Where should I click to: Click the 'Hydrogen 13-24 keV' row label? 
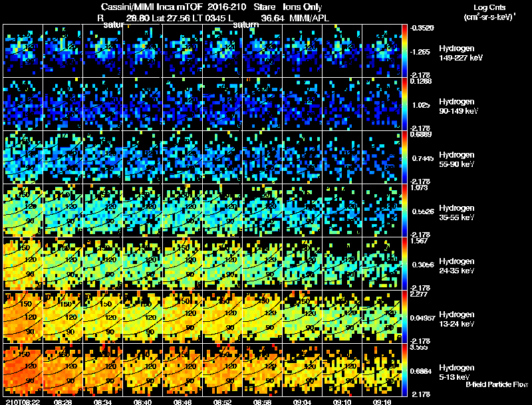pyautogui.click(x=457, y=319)
